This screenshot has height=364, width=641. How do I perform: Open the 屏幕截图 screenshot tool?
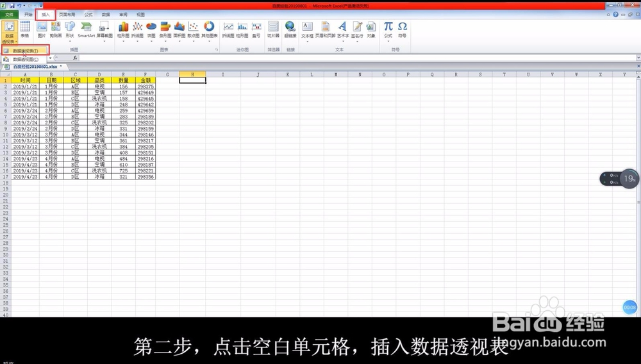pos(104,30)
